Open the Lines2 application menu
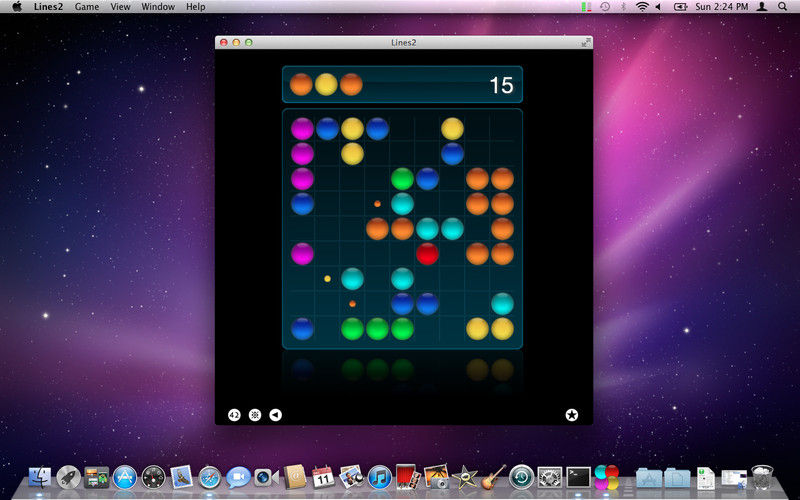This screenshot has width=800, height=500. 48,7
